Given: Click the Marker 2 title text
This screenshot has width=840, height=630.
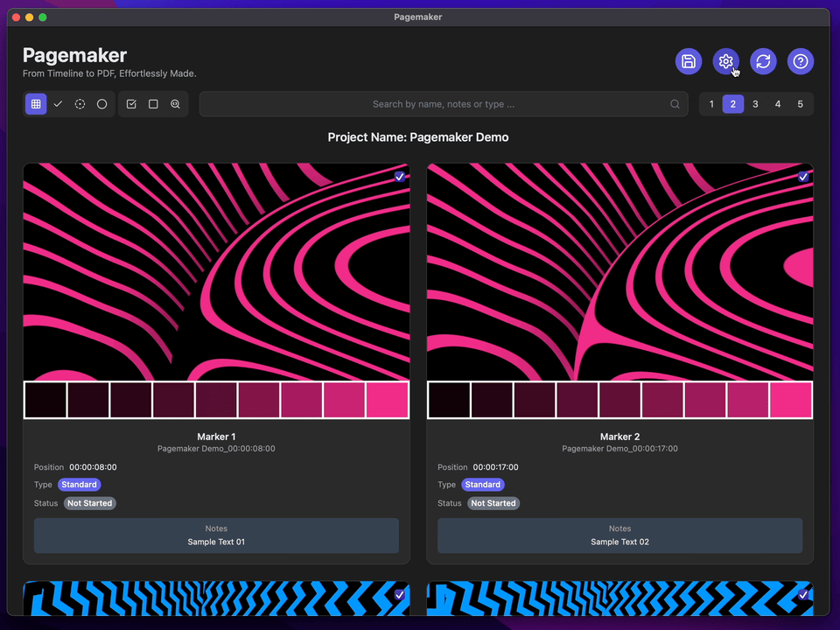Looking at the screenshot, I should click(x=619, y=437).
